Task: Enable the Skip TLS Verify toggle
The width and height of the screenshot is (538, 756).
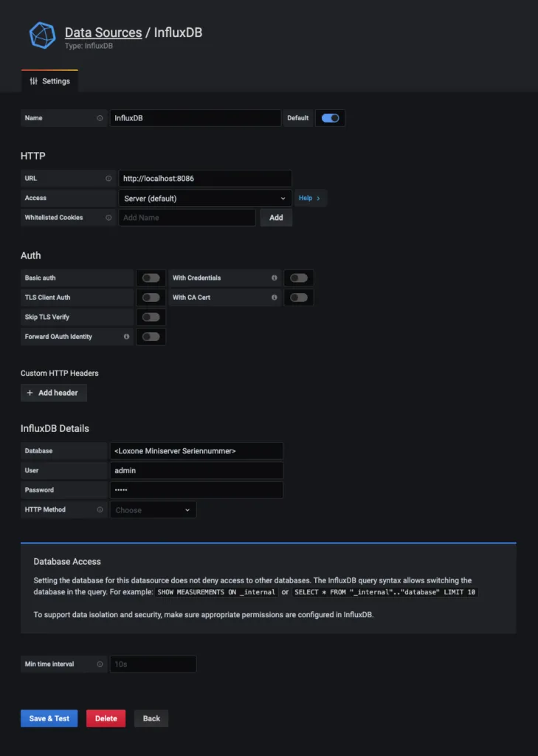Action: point(151,317)
